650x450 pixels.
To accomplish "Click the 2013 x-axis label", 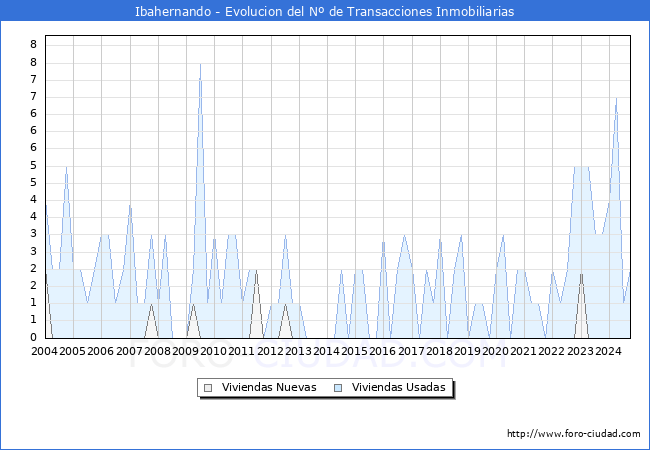I will click(x=298, y=351).
